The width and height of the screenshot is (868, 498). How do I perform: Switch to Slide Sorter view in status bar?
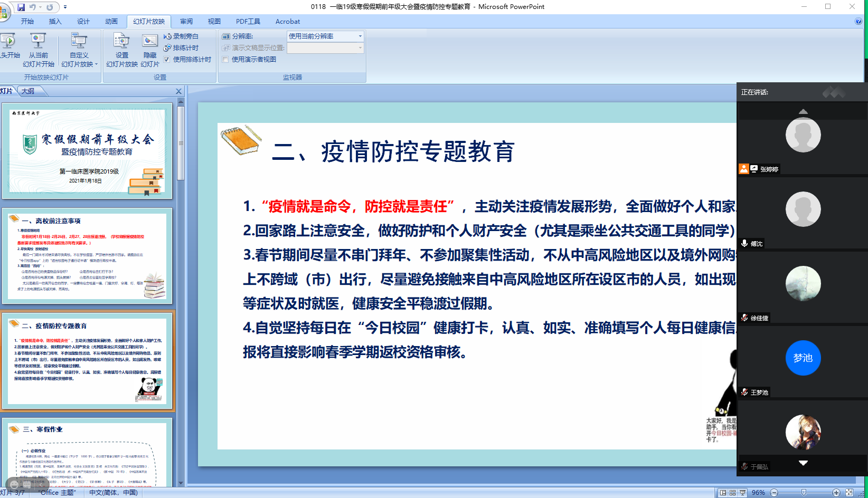point(732,493)
